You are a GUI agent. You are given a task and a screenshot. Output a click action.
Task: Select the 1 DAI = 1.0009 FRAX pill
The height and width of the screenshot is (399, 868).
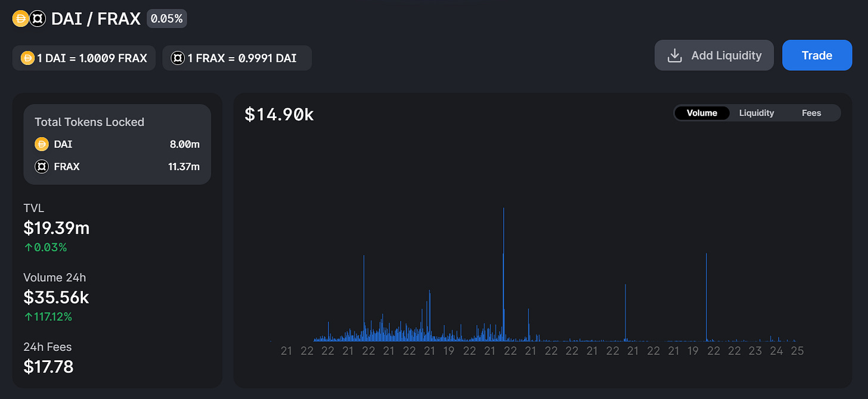[84, 58]
